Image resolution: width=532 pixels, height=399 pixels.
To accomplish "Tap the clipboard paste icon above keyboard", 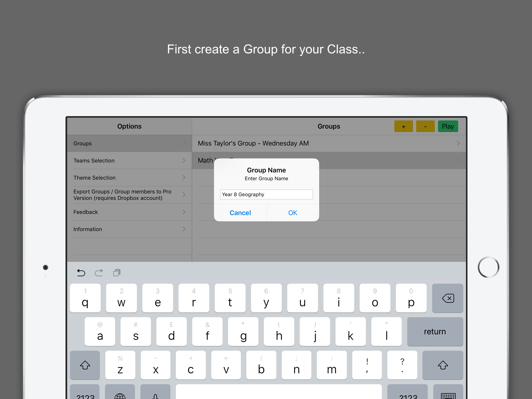I will tap(117, 273).
